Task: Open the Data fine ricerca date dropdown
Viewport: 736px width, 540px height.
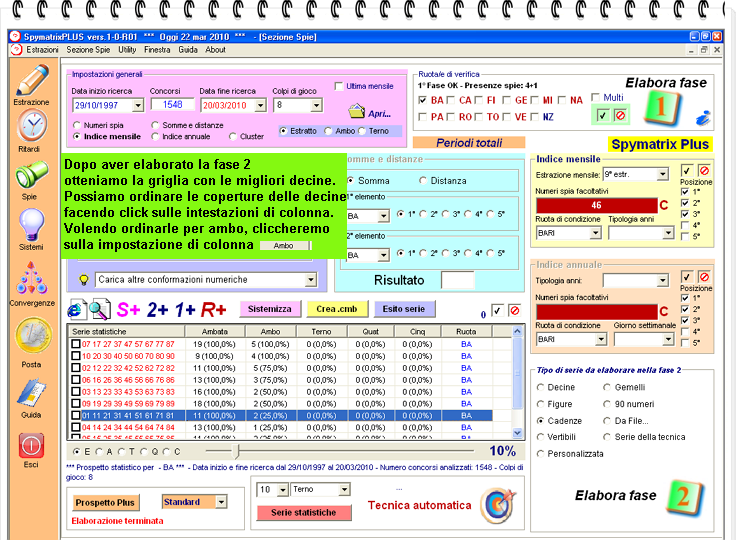Action: (261, 105)
